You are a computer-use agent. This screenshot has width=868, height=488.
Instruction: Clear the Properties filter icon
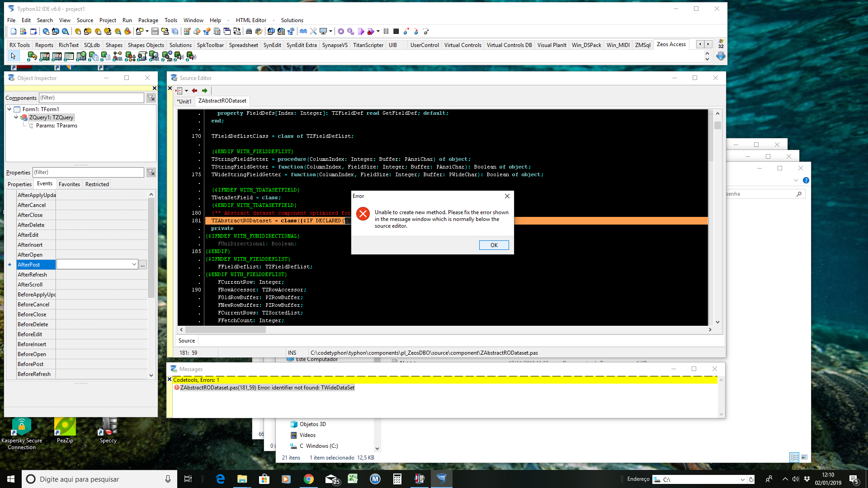pyautogui.click(x=151, y=173)
